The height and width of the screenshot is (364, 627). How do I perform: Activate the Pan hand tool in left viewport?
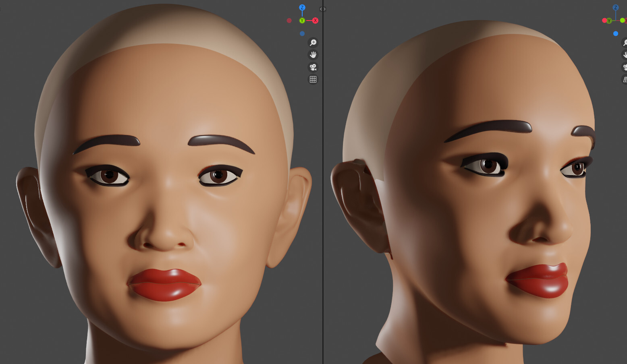pos(313,55)
